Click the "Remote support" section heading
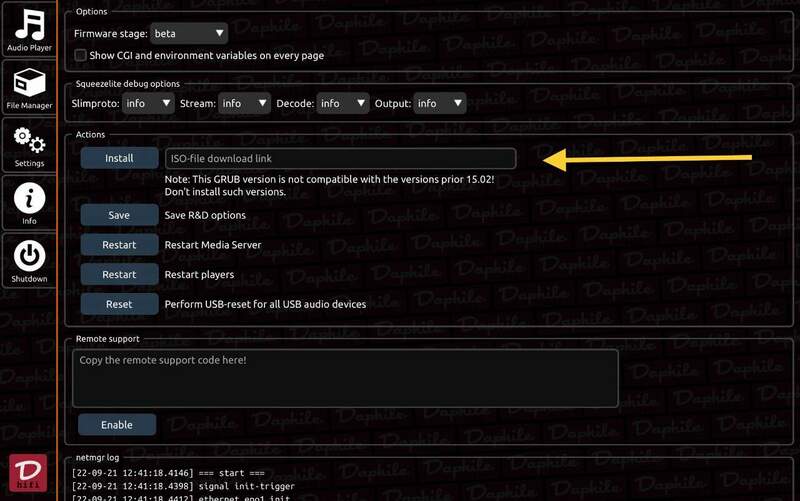800x501 pixels. [x=108, y=339]
